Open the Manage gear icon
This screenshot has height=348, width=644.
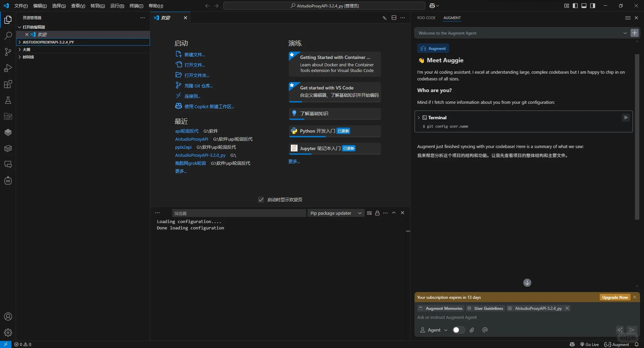tap(8, 333)
